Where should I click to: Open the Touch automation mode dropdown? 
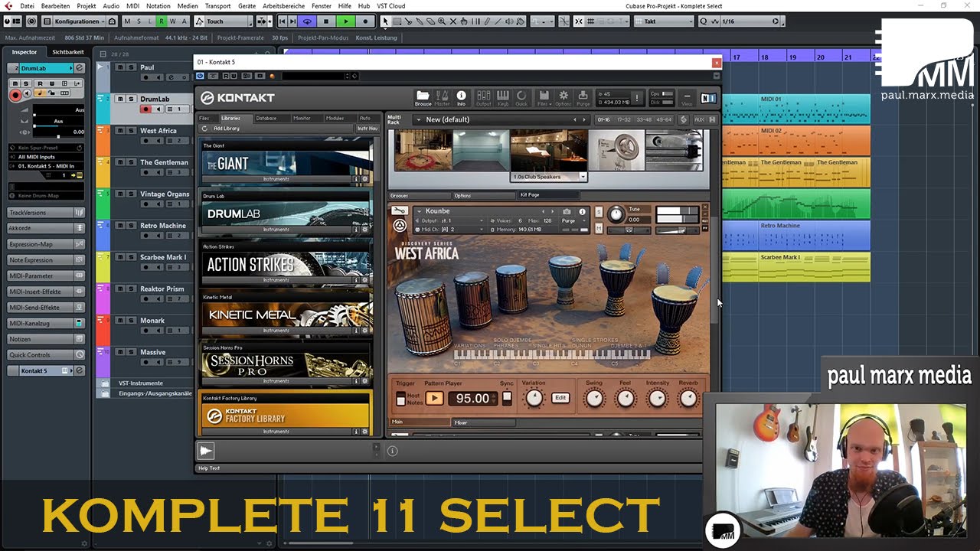(x=230, y=21)
